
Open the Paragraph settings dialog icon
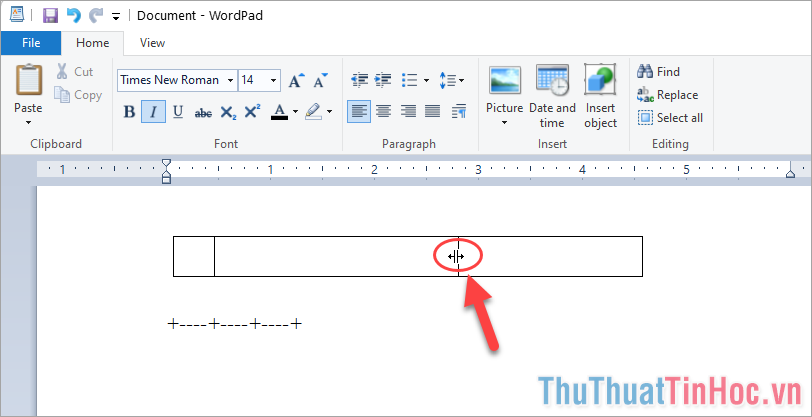[459, 111]
